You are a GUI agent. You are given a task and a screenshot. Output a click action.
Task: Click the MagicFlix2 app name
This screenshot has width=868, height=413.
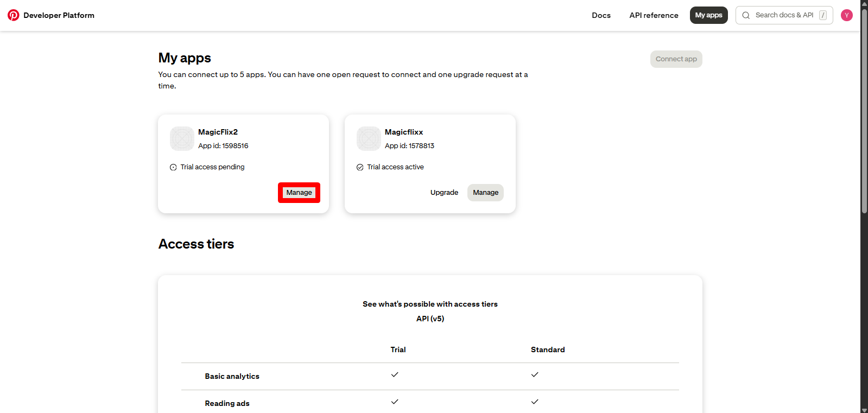[218, 132]
